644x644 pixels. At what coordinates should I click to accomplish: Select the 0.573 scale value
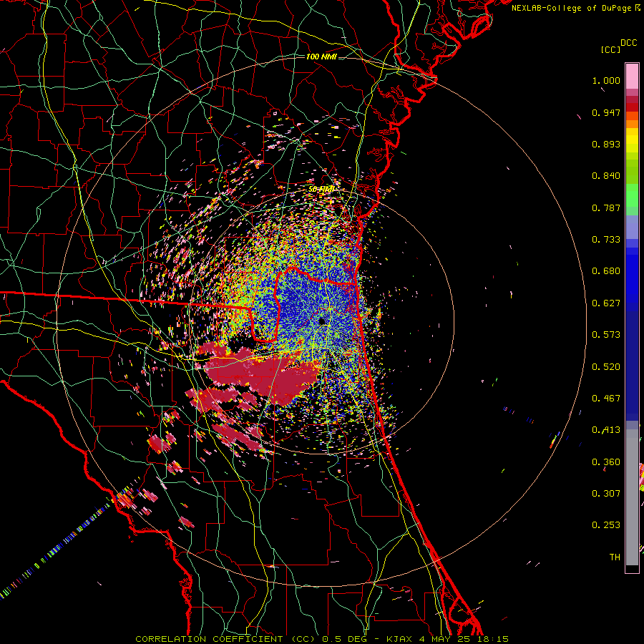pos(606,335)
